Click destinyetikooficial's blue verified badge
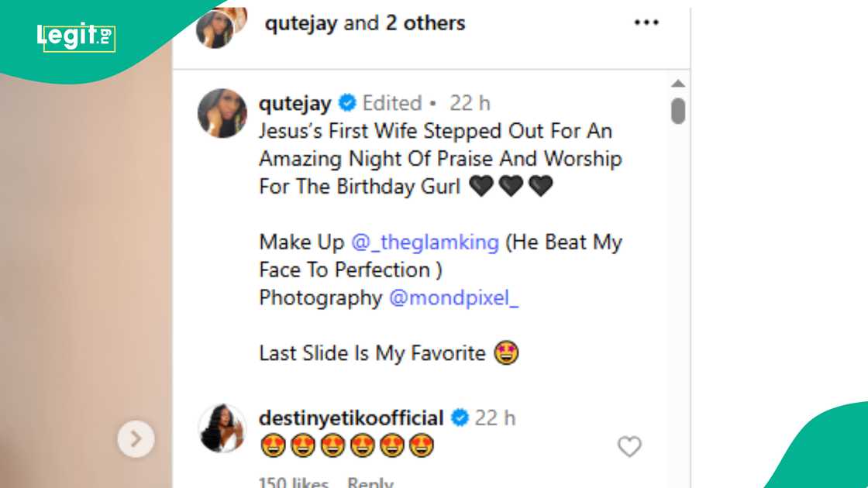 click(x=460, y=418)
